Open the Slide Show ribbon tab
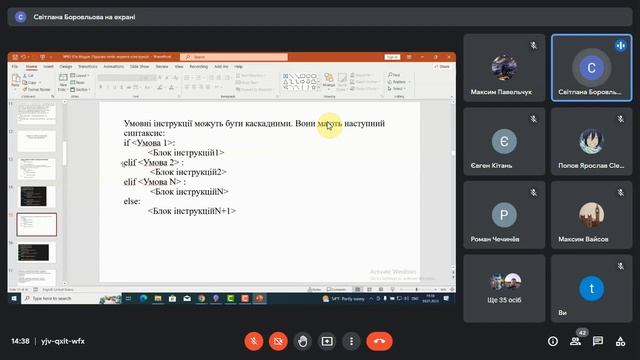 click(x=139, y=66)
